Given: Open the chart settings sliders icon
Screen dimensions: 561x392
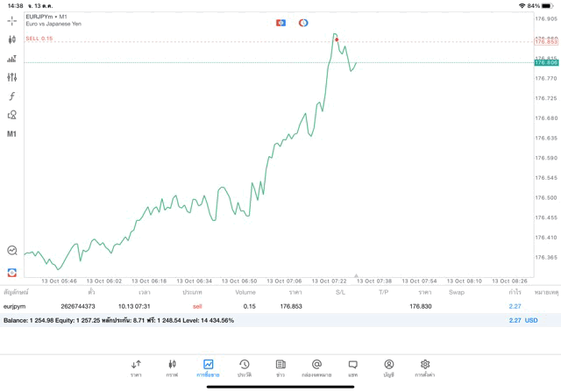Looking at the screenshot, I should pos(11,77).
